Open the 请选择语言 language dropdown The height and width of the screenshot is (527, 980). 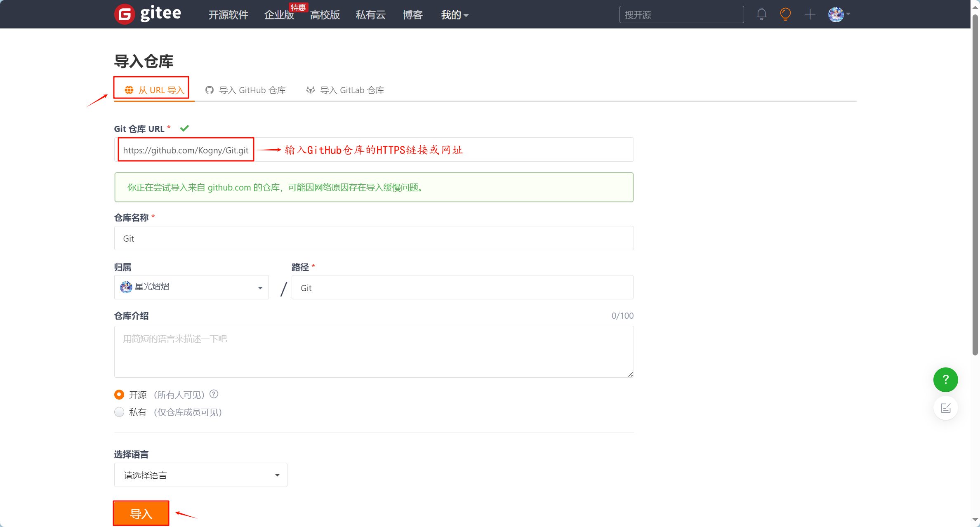coord(200,475)
